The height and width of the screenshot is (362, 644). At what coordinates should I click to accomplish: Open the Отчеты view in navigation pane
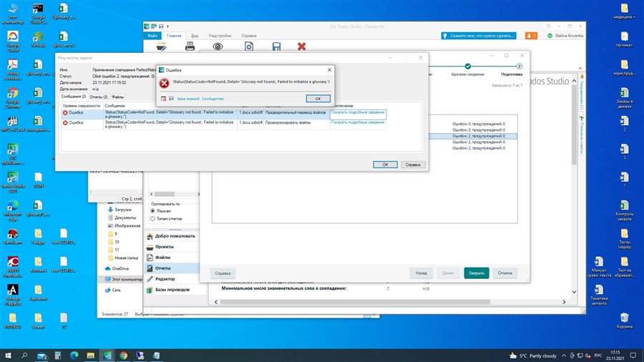pos(171,268)
